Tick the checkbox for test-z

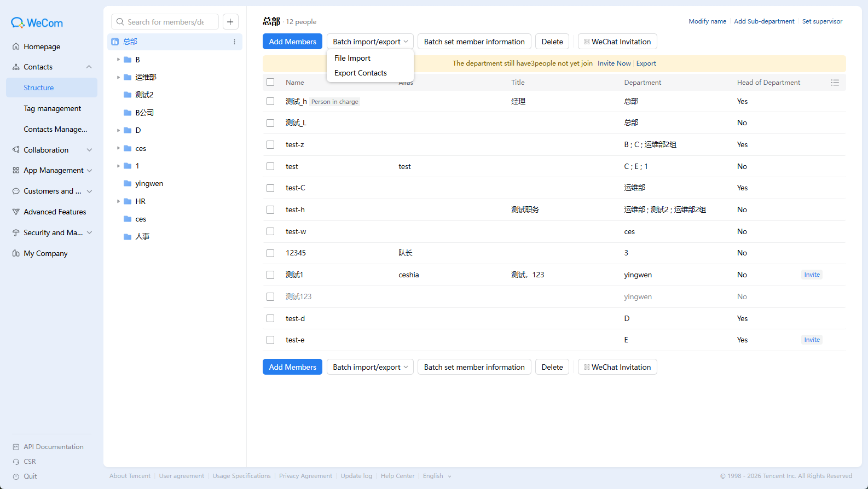pyautogui.click(x=270, y=145)
